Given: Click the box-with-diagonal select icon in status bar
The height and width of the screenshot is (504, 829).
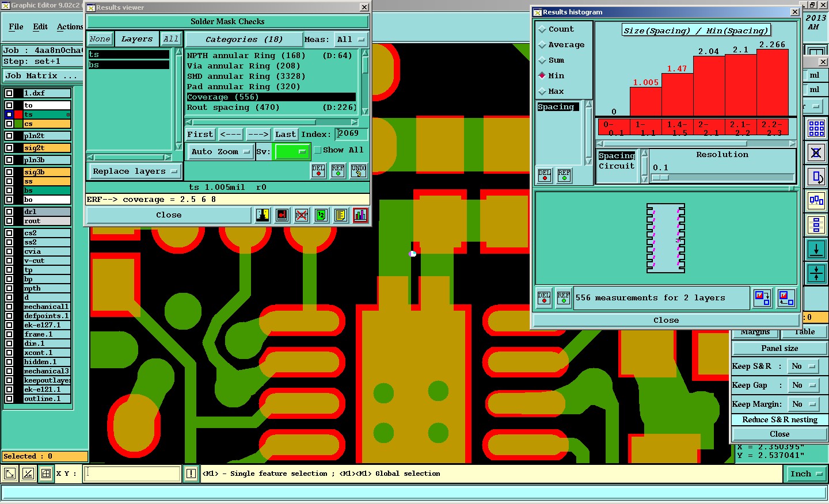Looking at the screenshot, I should (10, 474).
